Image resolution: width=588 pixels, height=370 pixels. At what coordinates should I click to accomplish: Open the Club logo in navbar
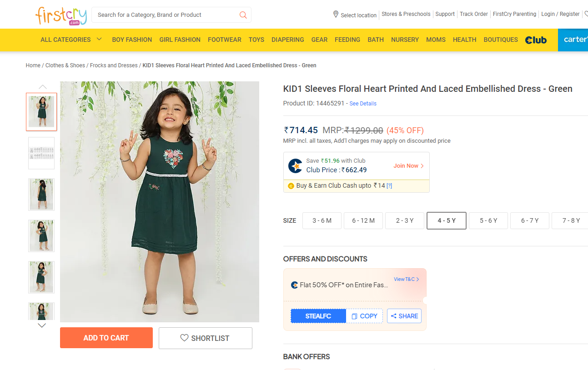coord(536,40)
